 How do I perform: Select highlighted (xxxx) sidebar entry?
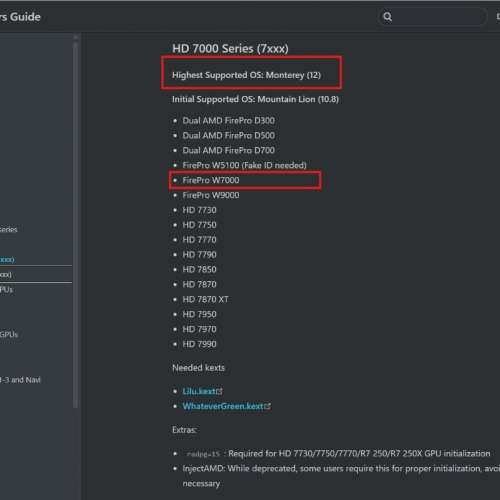click(x=7, y=259)
